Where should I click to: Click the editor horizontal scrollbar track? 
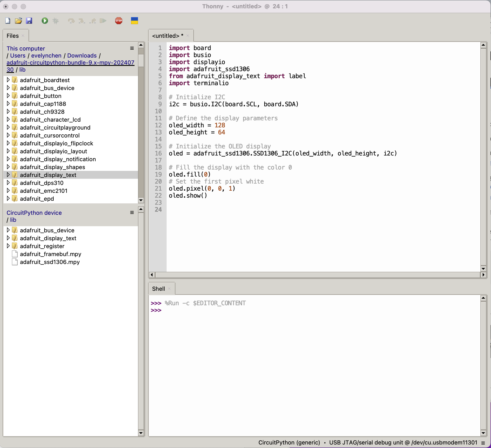317,275
